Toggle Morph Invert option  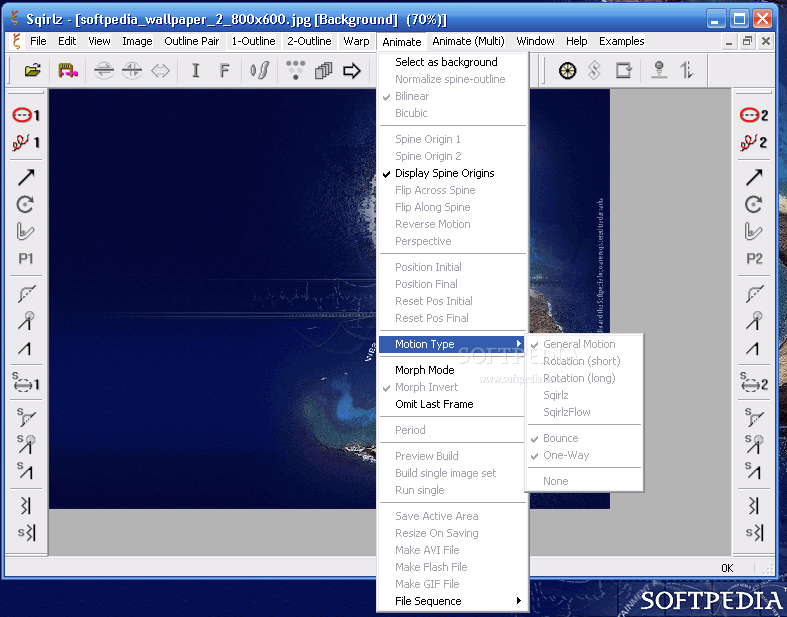(x=426, y=387)
